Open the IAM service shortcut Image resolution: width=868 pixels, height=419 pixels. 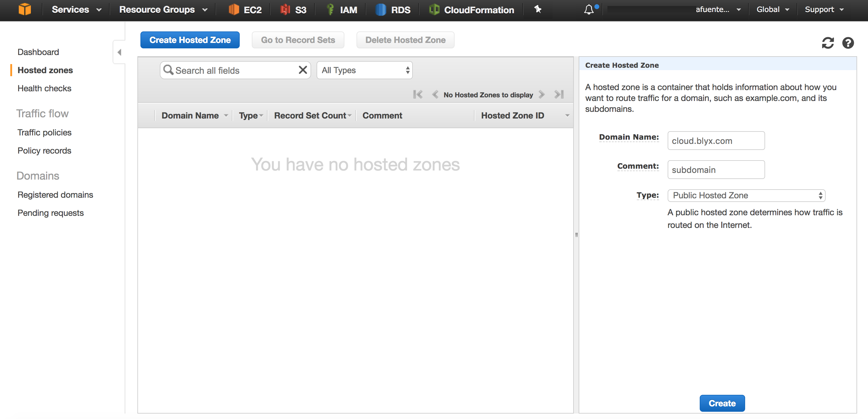(342, 10)
